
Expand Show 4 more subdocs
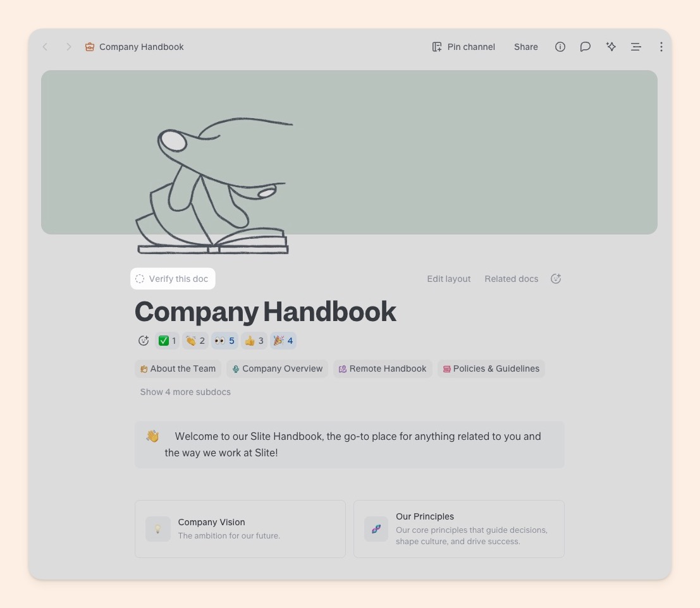tap(185, 392)
